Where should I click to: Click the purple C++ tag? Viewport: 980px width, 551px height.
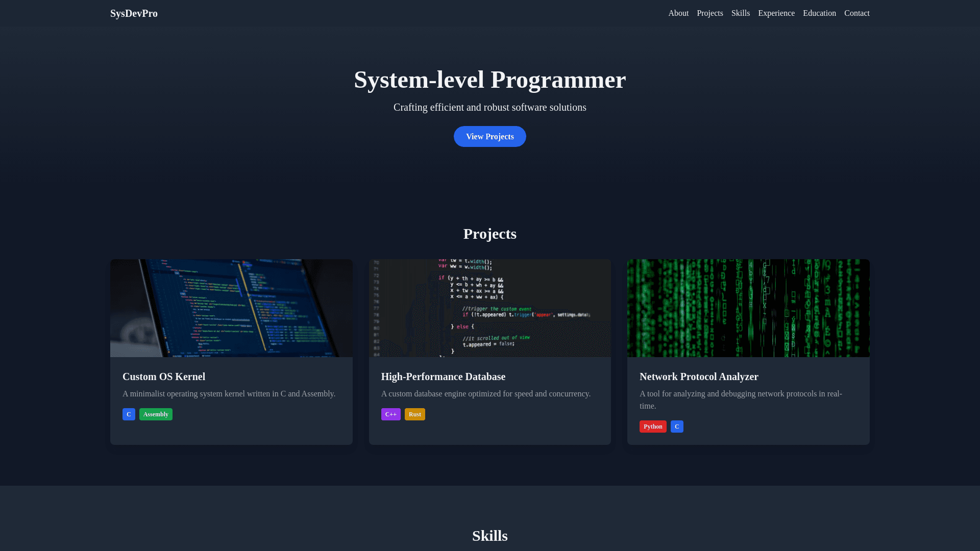[x=390, y=414]
